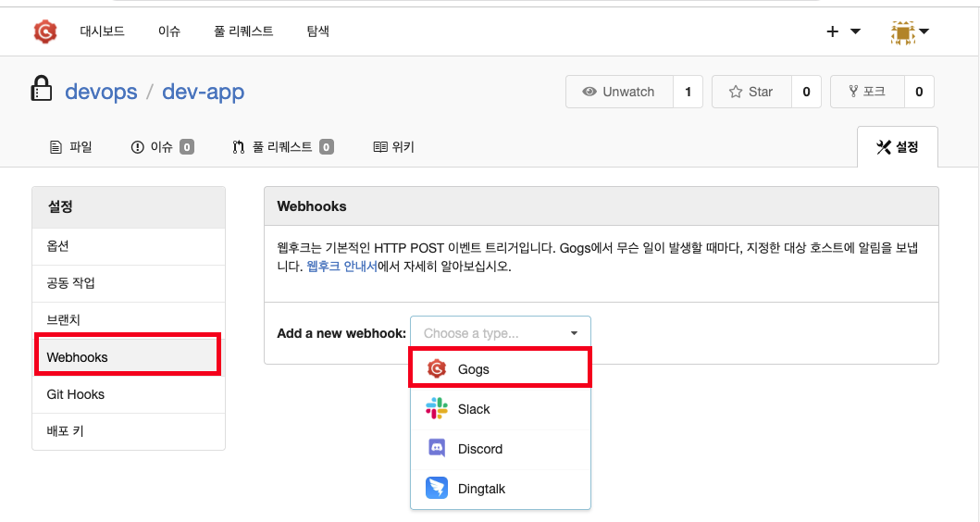This screenshot has height=522, width=980.
Task: Click the Dingtalk logo icon
Action: (x=437, y=488)
